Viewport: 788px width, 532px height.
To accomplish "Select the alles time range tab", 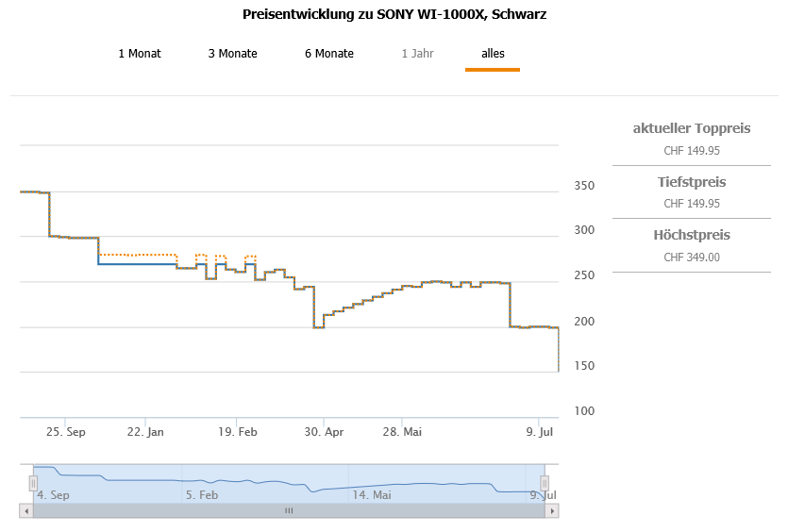I will tap(493, 54).
